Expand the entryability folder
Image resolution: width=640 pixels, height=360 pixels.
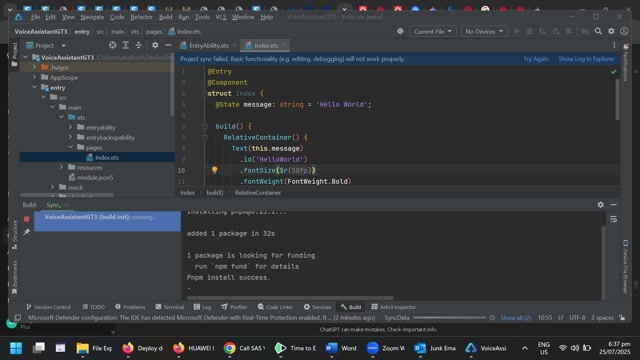(x=71, y=127)
